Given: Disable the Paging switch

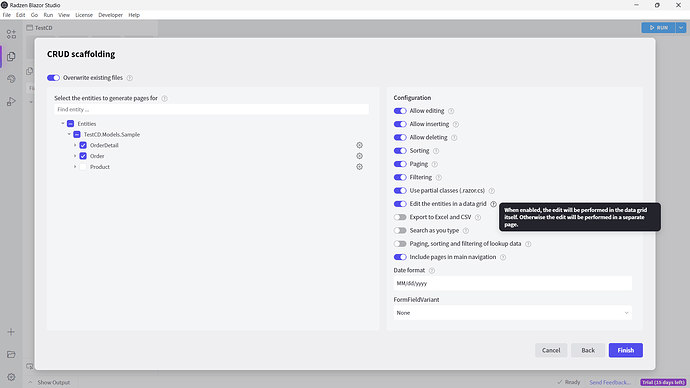Looking at the screenshot, I should [400, 164].
